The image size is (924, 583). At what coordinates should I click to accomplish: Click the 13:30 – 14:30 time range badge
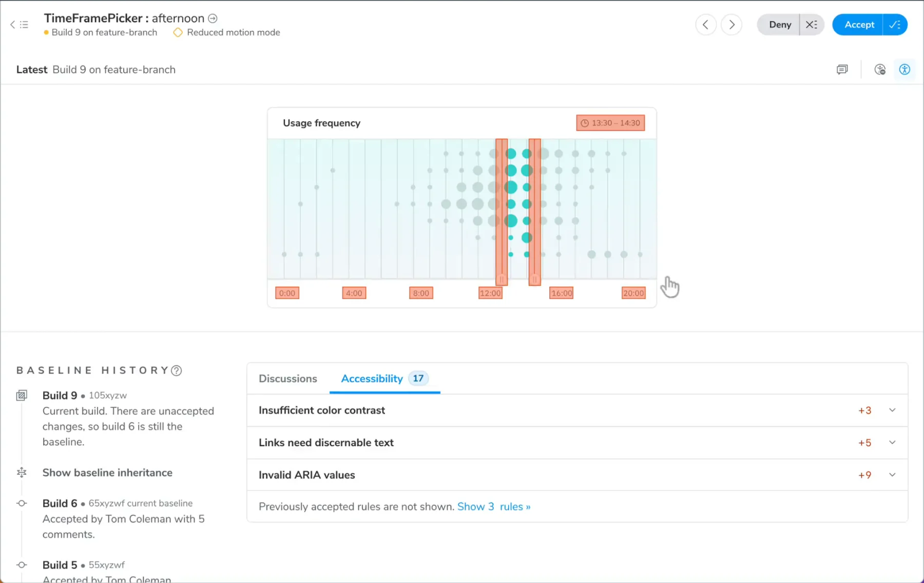pos(610,123)
